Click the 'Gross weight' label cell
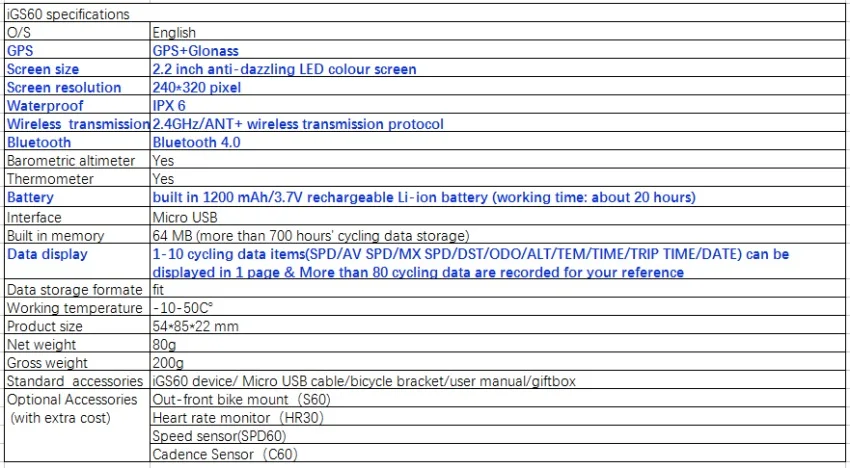850x468 pixels. point(78,362)
